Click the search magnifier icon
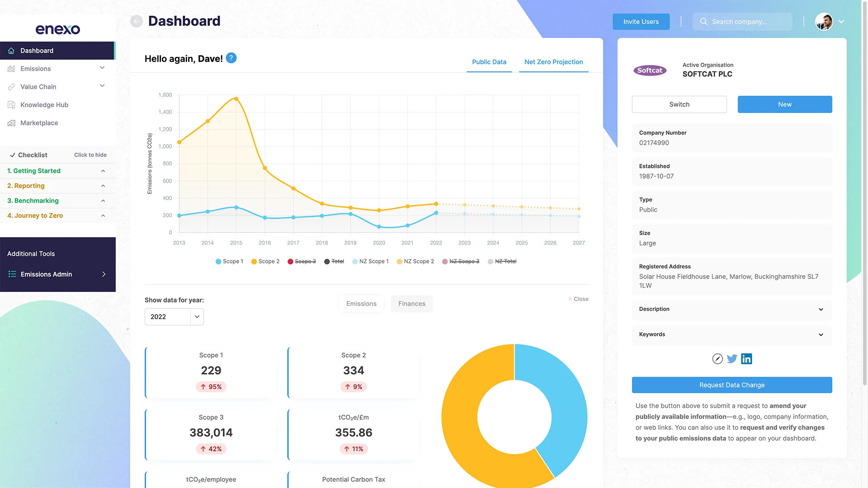868x488 pixels. pyautogui.click(x=703, y=21)
